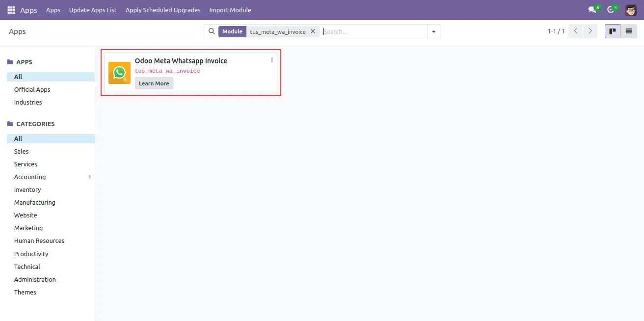Filter by Official Apps
The image size is (644, 321).
[x=51, y=89]
